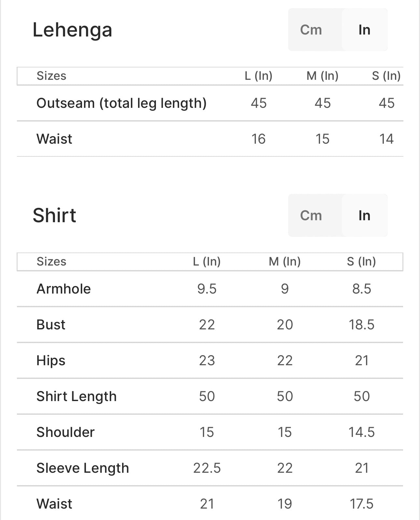The image size is (420, 520).
Task: Switch Lehenga measurements to Cm
Action: [311, 30]
